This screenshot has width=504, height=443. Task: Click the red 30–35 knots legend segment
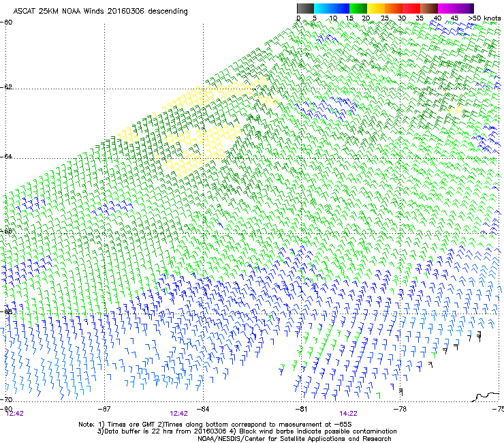pos(411,8)
